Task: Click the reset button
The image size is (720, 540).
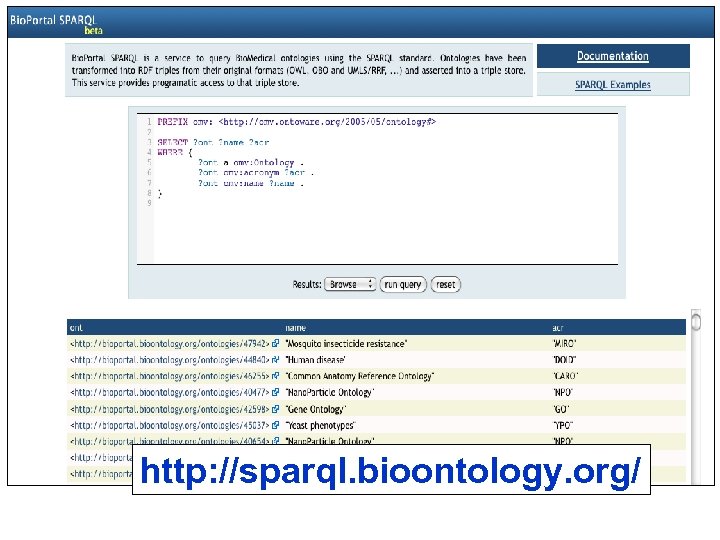Action: tap(445, 285)
